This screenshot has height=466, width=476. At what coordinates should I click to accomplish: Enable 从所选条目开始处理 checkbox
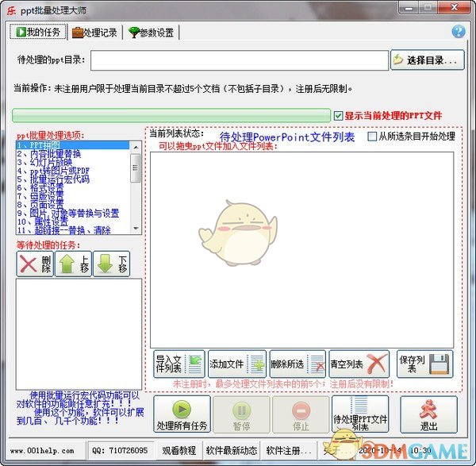click(x=372, y=136)
